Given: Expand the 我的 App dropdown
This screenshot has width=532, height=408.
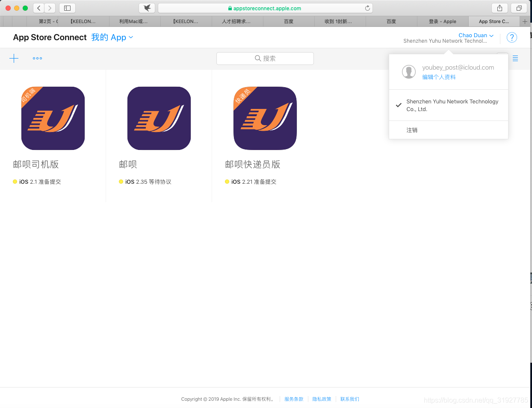Looking at the screenshot, I should coord(112,38).
